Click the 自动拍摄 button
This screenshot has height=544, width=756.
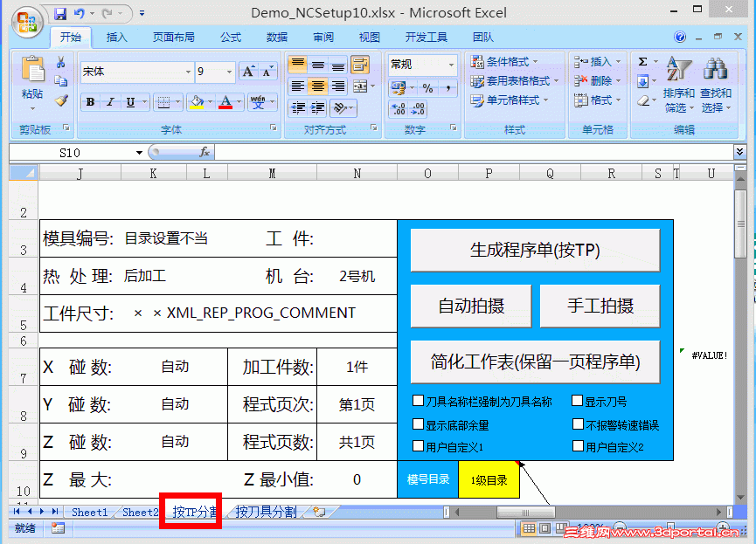click(470, 306)
